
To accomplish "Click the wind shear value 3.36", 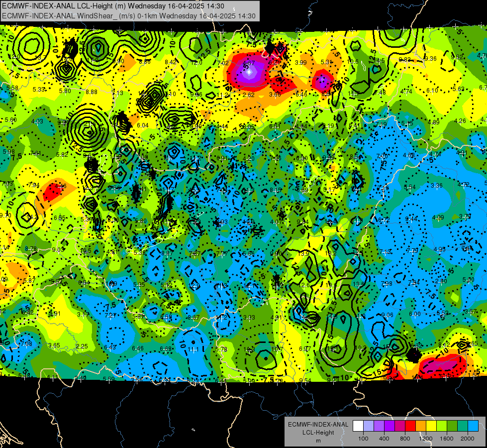I will [436, 186].
